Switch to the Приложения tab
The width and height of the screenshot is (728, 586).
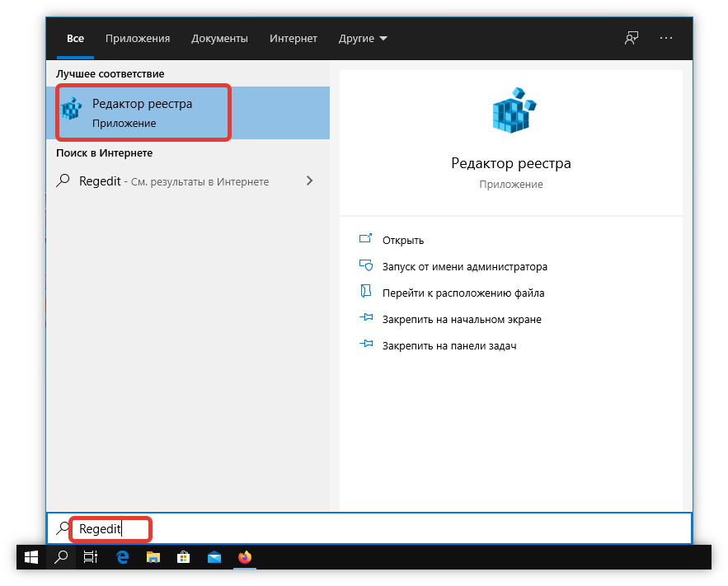coord(138,39)
